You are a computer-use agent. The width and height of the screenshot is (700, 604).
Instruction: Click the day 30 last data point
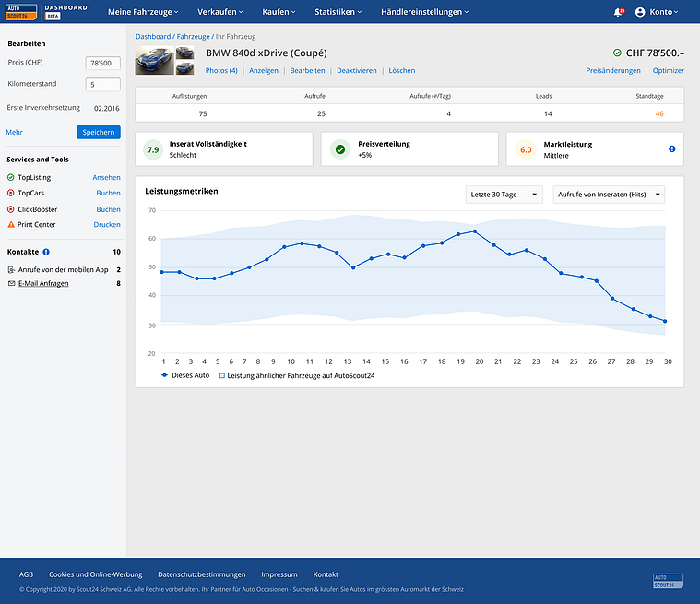pos(665,321)
